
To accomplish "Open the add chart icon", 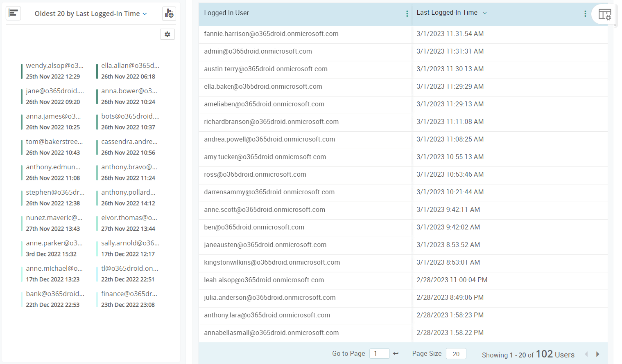I will click(x=169, y=13).
